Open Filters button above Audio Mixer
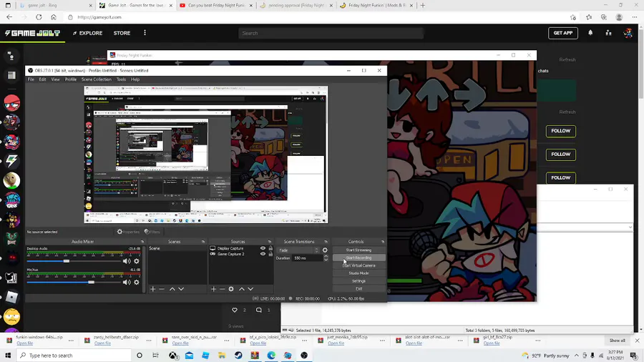The image size is (644, 362). click(x=152, y=232)
